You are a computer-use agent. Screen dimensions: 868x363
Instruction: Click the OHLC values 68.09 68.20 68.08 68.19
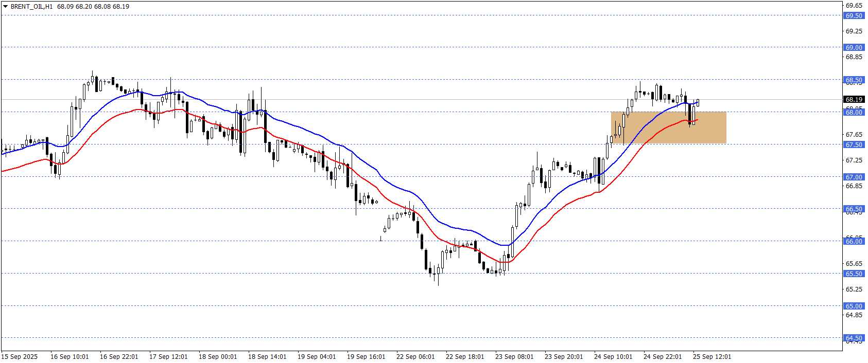point(93,7)
